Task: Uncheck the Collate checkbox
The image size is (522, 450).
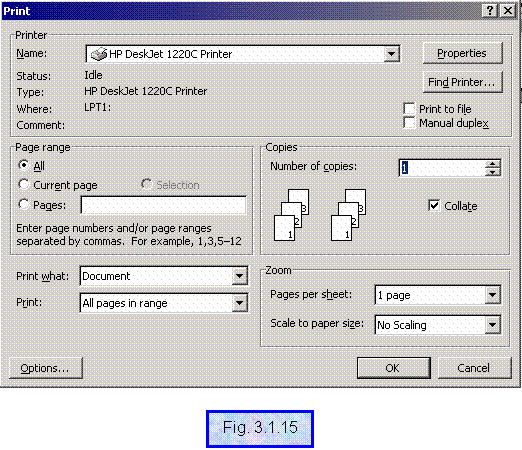Action: click(434, 205)
